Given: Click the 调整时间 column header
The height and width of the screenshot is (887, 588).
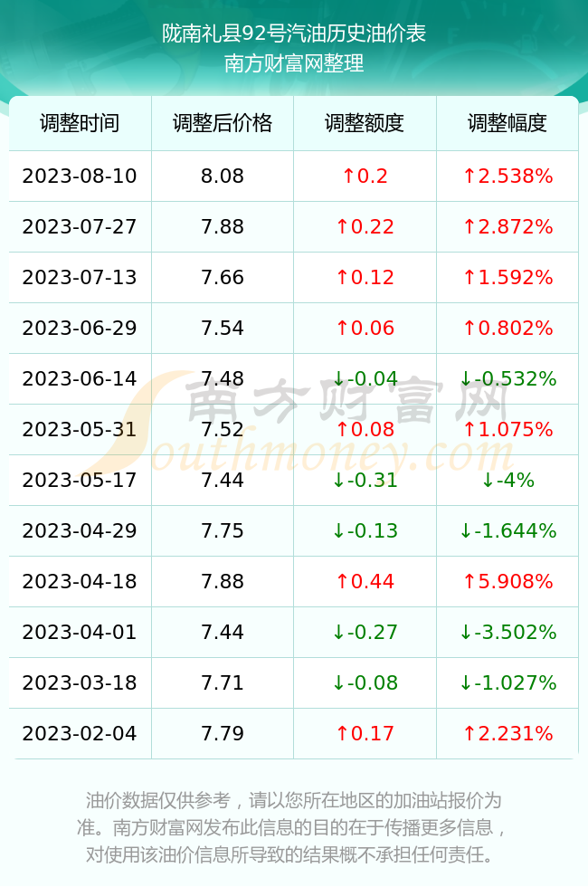Looking at the screenshot, I should pos(80,123).
